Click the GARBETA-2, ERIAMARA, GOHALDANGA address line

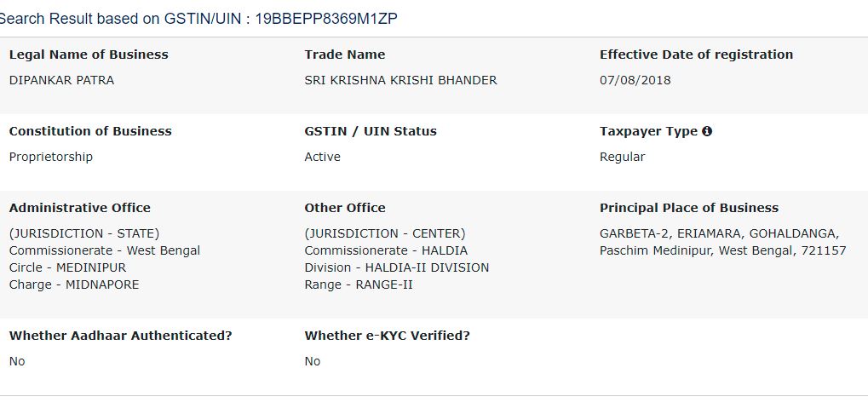[719, 233]
